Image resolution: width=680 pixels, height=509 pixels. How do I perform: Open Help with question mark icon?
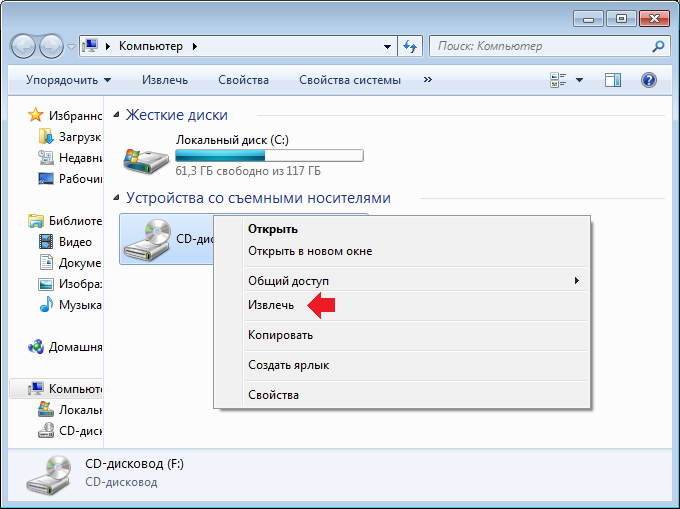[649, 80]
